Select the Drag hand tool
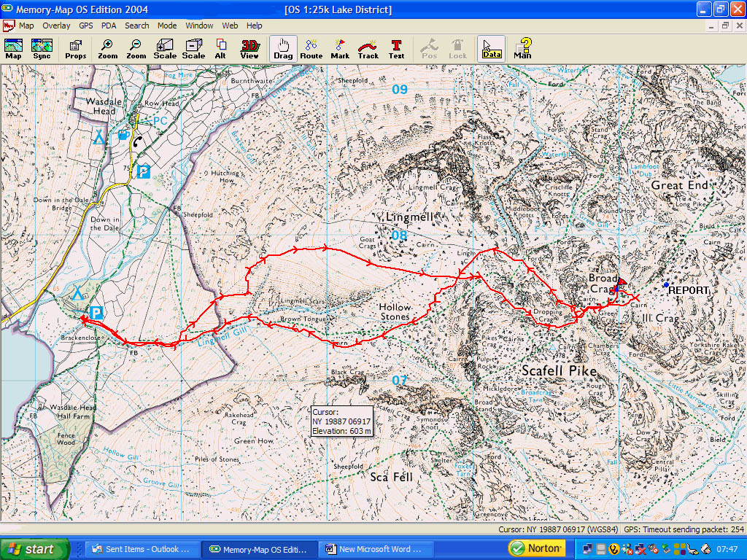 (x=283, y=49)
